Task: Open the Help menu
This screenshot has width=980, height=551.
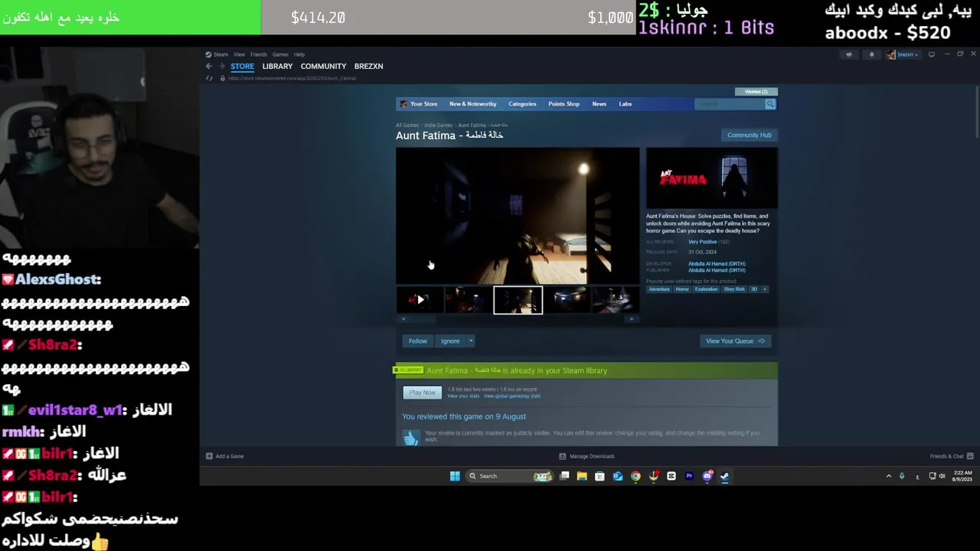Action: (299, 54)
